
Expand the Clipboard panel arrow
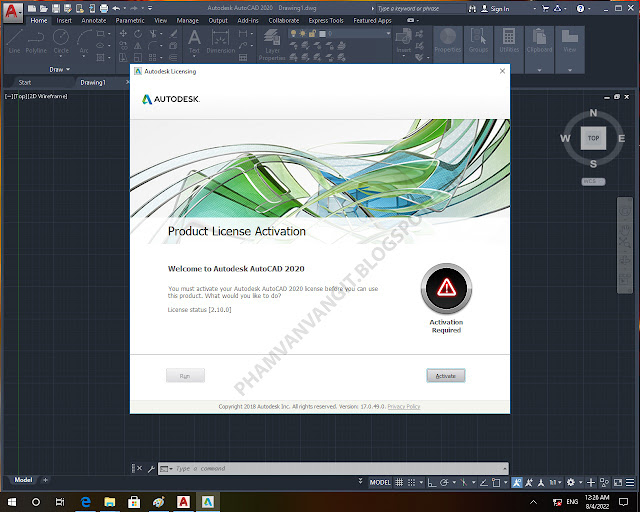(x=539, y=70)
